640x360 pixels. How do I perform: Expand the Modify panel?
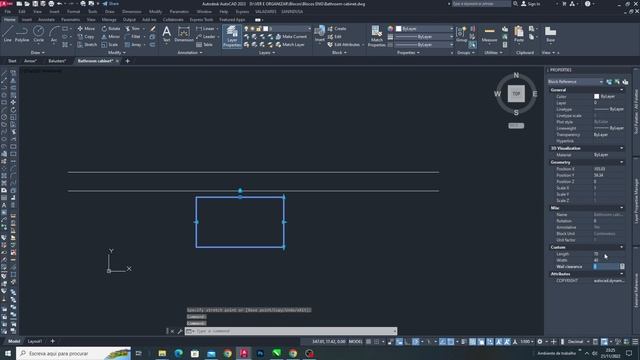coord(117,53)
